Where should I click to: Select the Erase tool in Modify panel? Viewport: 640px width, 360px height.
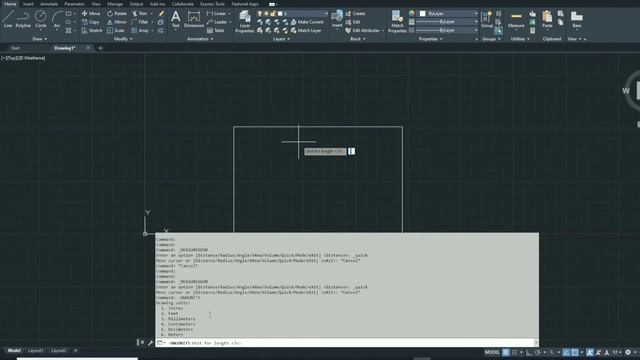coord(161,13)
